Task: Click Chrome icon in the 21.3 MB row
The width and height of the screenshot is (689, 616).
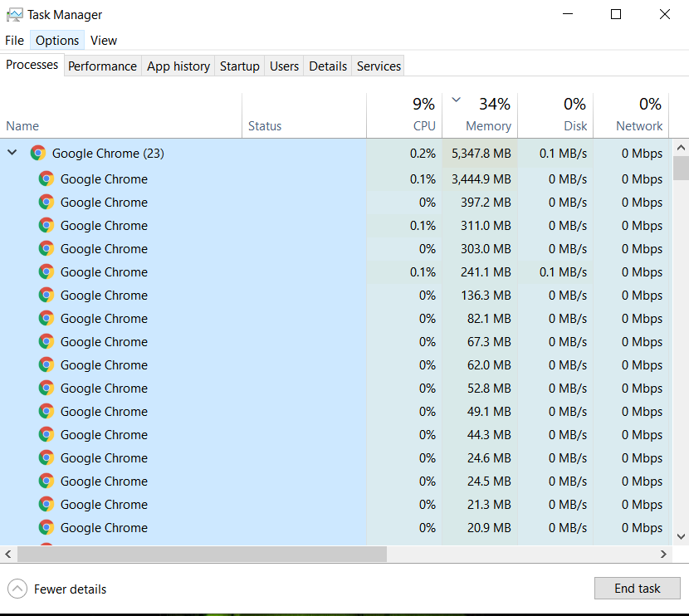Action: coord(46,505)
